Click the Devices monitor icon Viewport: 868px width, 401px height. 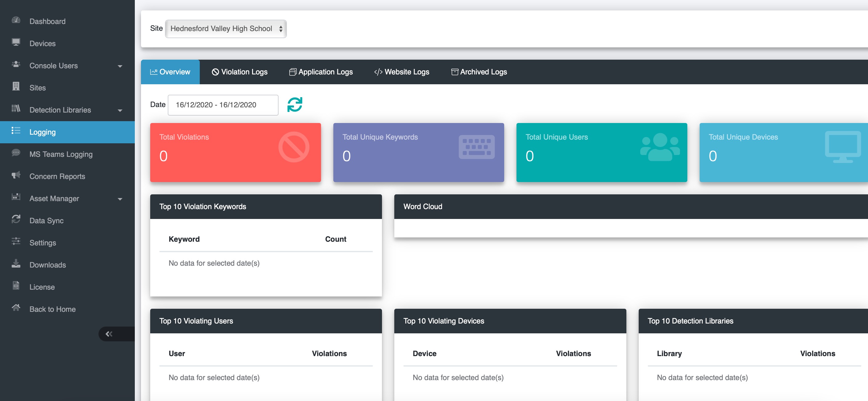point(16,42)
